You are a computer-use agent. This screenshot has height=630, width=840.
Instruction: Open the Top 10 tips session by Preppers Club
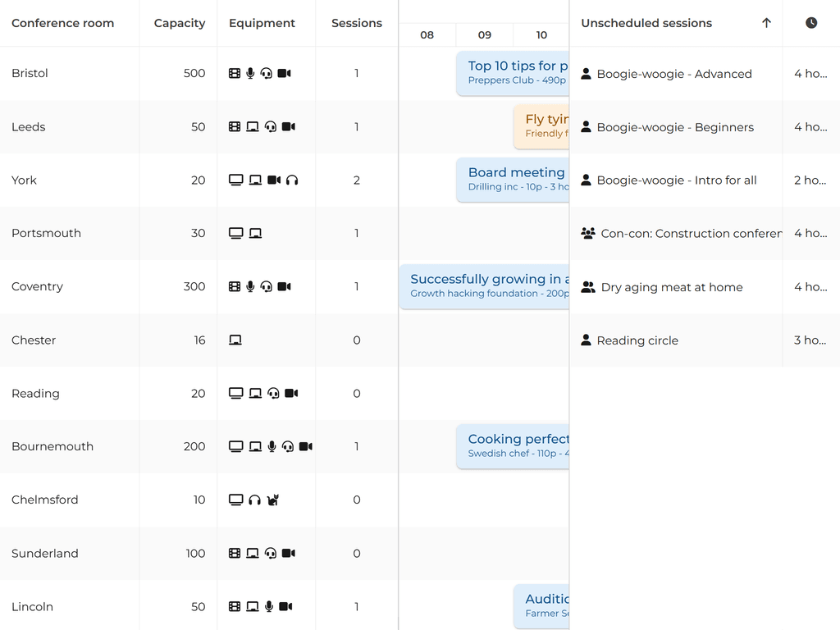517,72
